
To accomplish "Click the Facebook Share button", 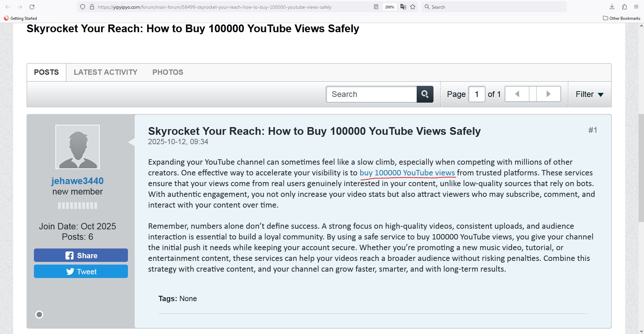I will click(81, 255).
